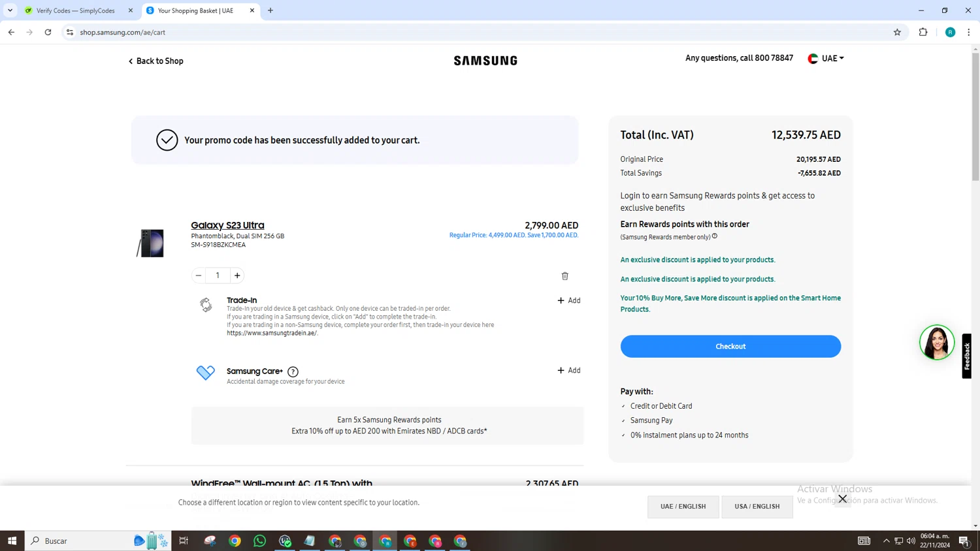
Task: Add Samsung Care+ coverage
Action: point(568,370)
